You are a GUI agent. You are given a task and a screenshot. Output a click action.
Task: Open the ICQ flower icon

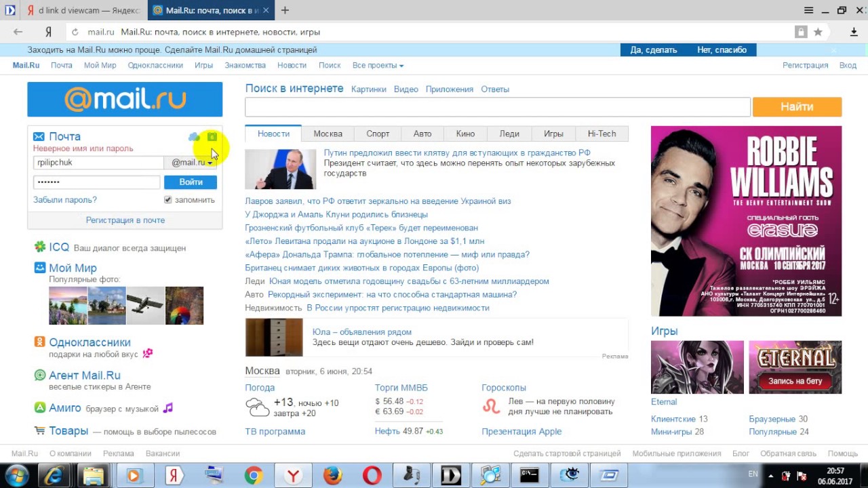(x=40, y=247)
